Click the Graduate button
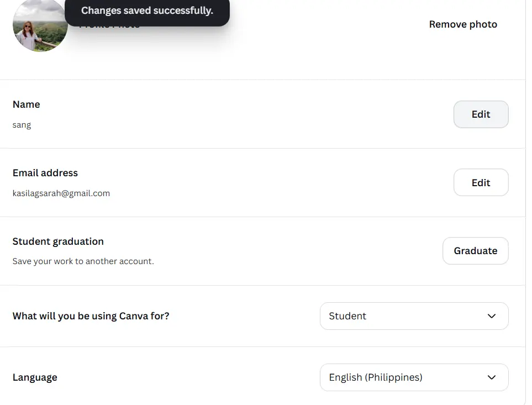The image size is (532, 405). [x=475, y=251]
